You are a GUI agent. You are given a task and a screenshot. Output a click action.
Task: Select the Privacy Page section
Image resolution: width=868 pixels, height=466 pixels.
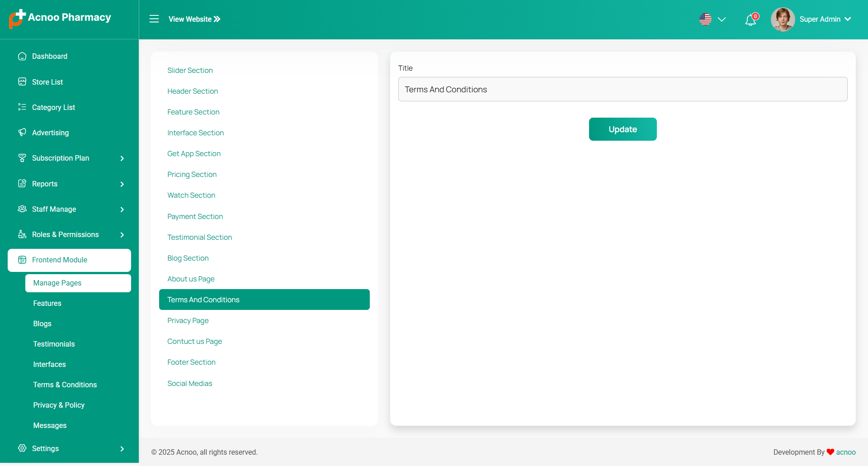click(188, 321)
